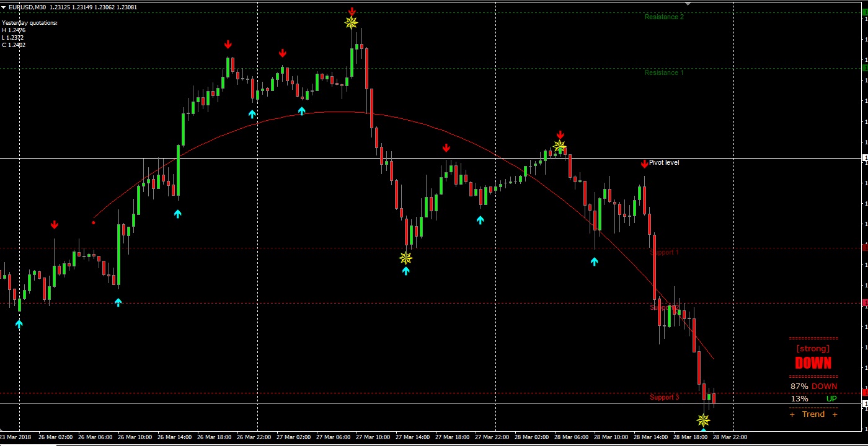Click the chart shift triangle on the top edge
Image resolution: width=868 pixels, height=446 pixels.
687,3
